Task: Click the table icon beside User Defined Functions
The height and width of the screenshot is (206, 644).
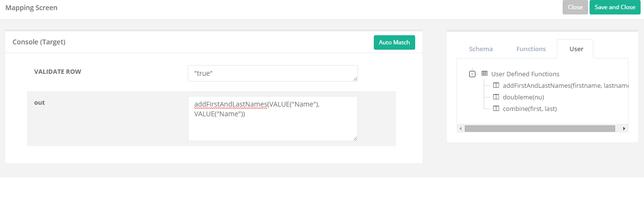Action: [485, 74]
